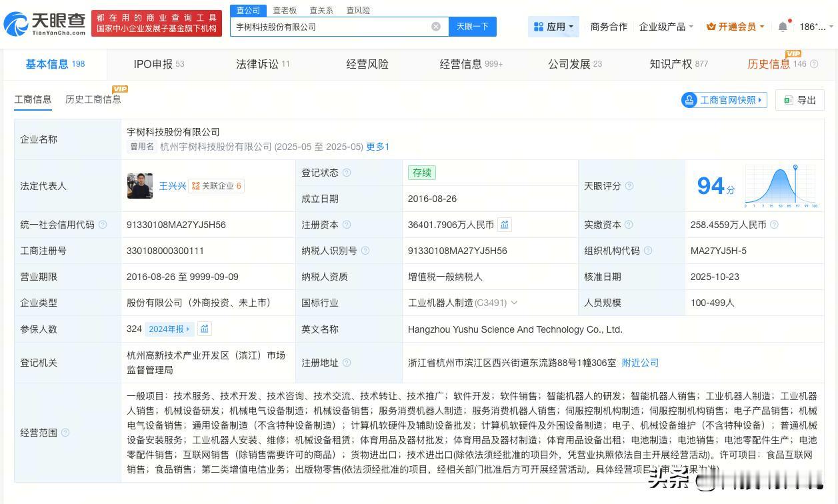The height and width of the screenshot is (504, 838).
Task: Click the crown icon beside 开通会员
Action: pos(711,27)
